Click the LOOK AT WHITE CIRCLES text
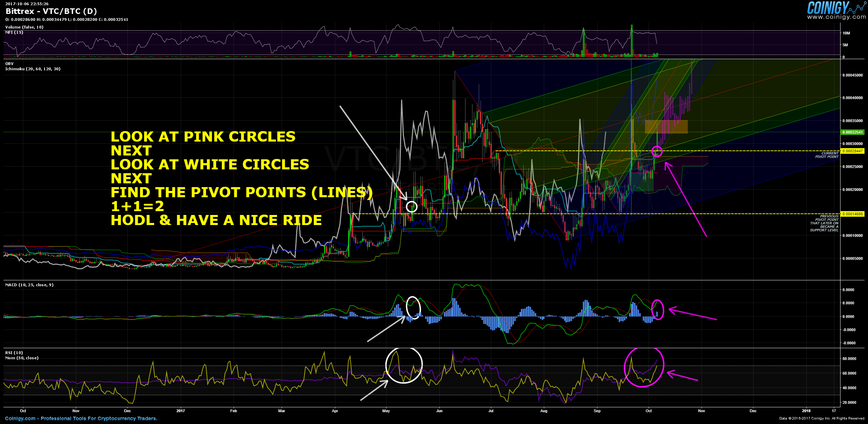Viewport: 868px width, 424px height. tap(210, 165)
